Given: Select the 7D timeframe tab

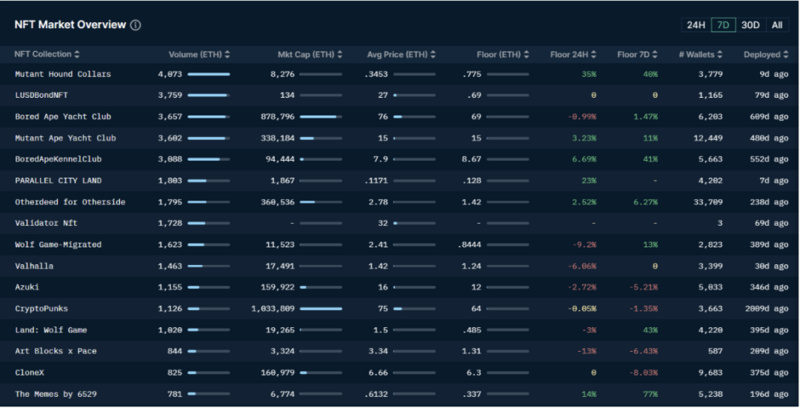Looking at the screenshot, I should (x=723, y=25).
